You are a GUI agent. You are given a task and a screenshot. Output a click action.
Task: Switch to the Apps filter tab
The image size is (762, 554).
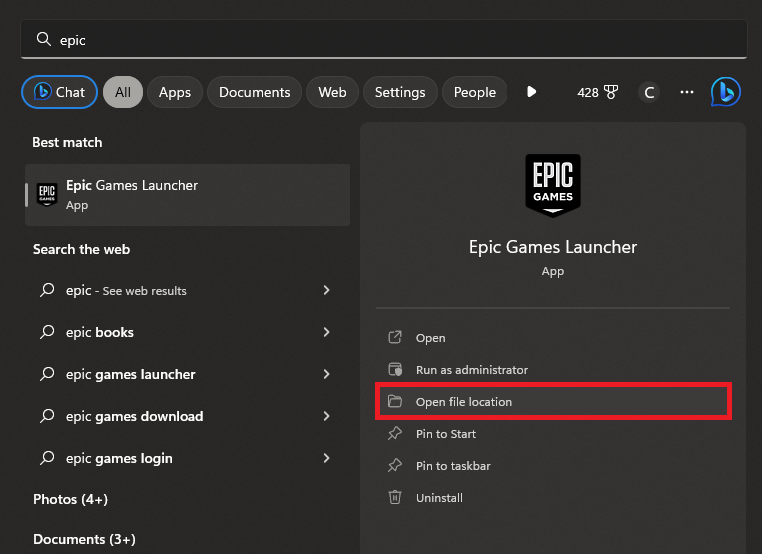[x=174, y=92]
